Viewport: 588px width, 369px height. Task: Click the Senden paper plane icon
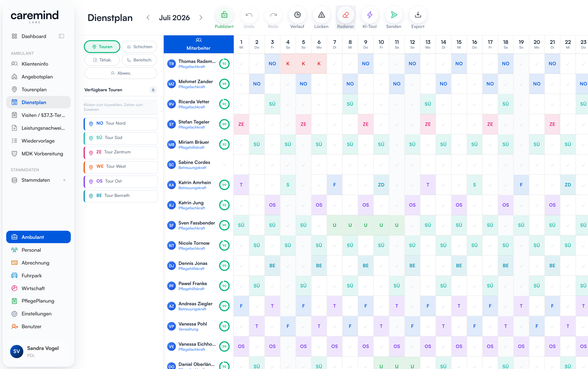[394, 15]
